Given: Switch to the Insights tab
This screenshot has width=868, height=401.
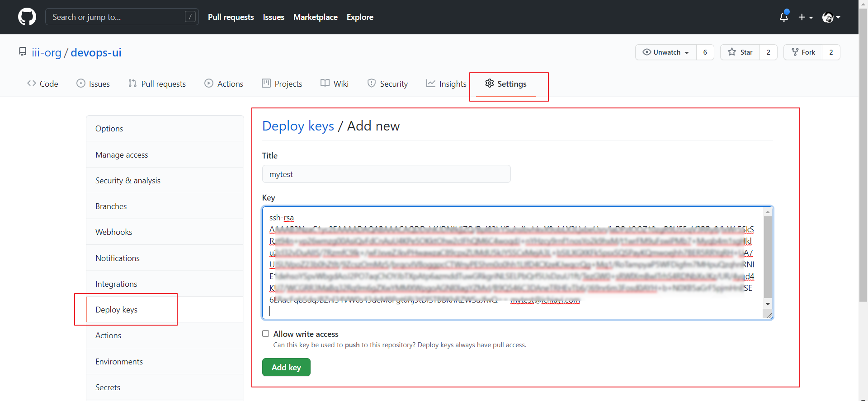Looking at the screenshot, I should pyautogui.click(x=446, y=84).
